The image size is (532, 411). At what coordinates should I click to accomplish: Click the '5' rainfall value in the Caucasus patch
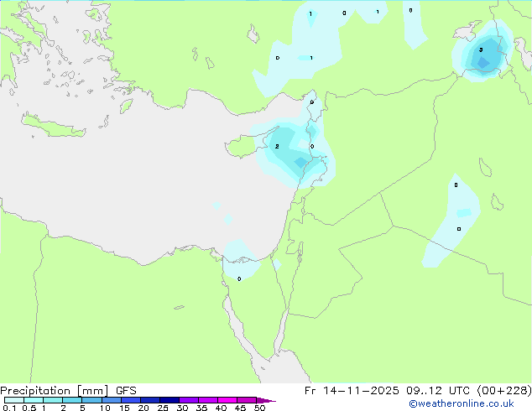(481, 49)
